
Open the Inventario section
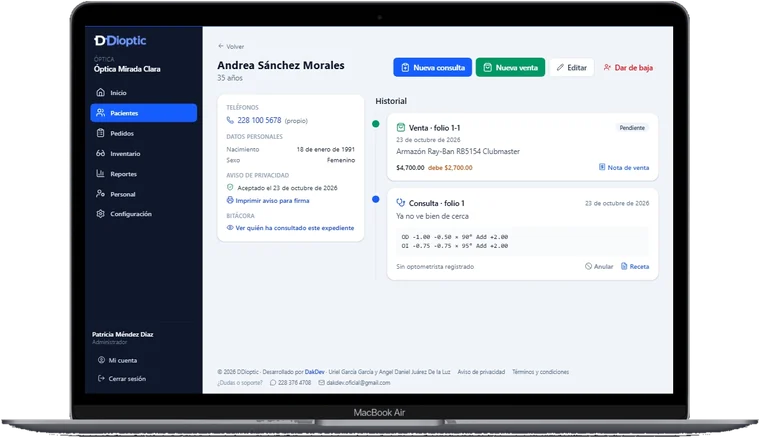coord(143,154)
